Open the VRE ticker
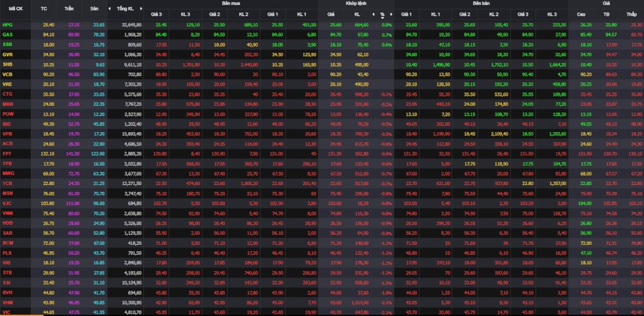Screen dimensions: 644x316 pyautogui.click(x=8, y=84)
